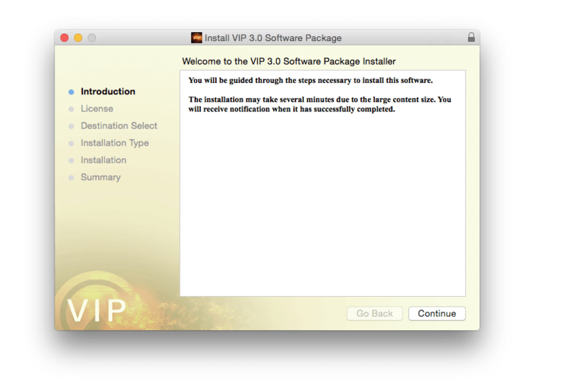Click the Continue button
Image resolution: width=568 pixels, height=392 pixels.
coord(437,313)
